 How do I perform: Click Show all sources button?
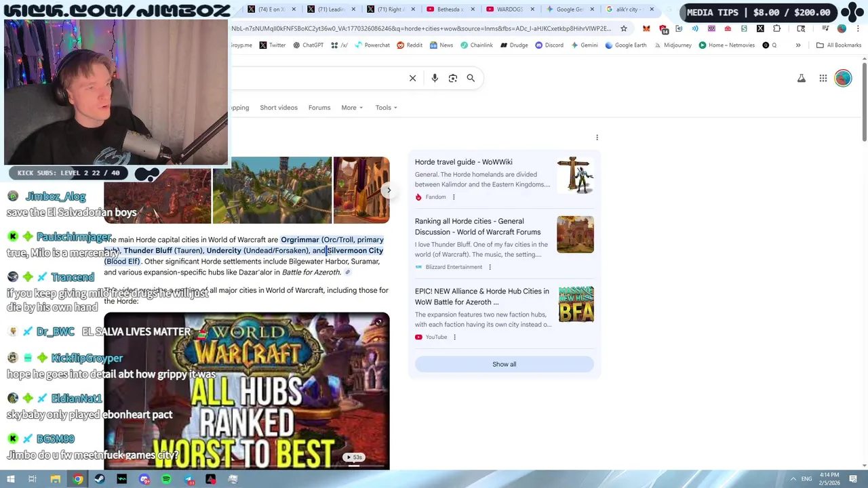504,364
